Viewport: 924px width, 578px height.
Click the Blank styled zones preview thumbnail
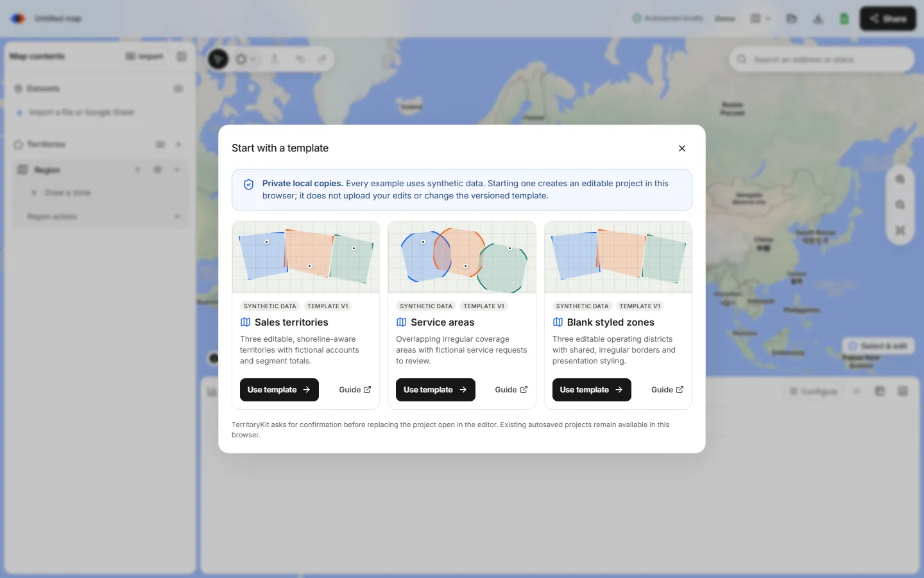[618, 258]
